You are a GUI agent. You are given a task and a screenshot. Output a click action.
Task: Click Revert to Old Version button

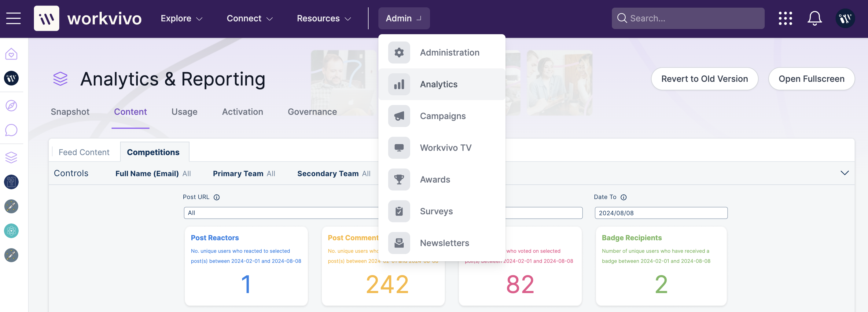[704, 79]
